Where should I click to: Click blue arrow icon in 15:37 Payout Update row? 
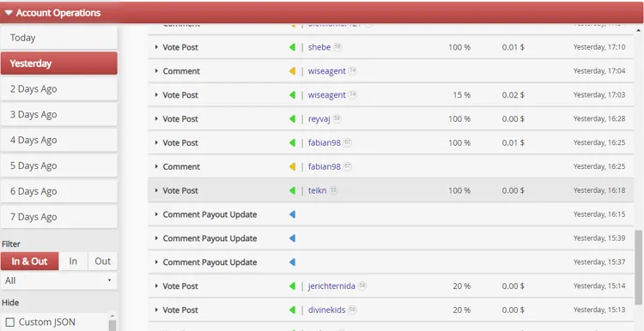(x=293, y=262)
